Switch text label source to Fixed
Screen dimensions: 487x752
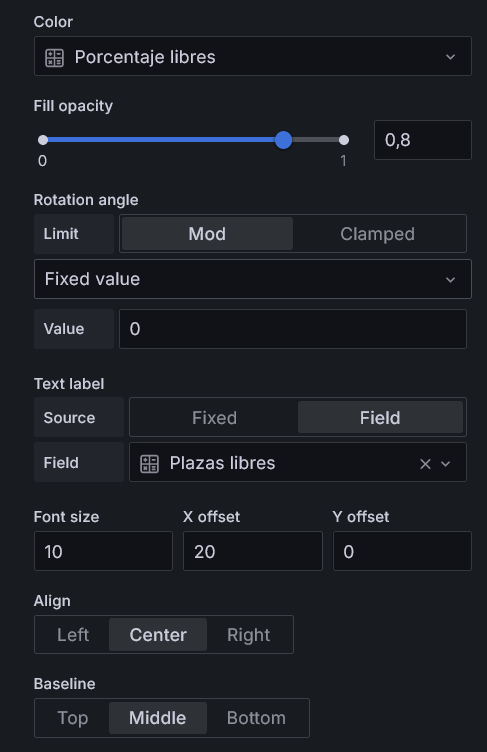click(x=214, y=418)
